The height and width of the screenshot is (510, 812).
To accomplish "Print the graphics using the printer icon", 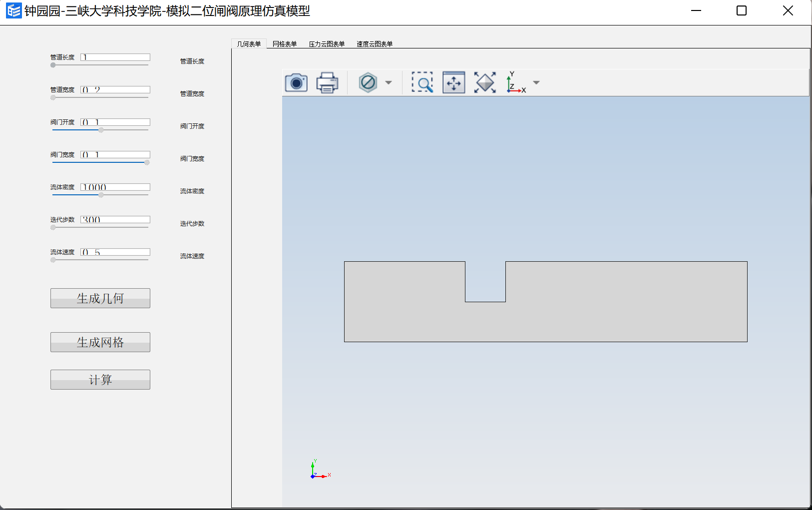I will tap(327, 82).
